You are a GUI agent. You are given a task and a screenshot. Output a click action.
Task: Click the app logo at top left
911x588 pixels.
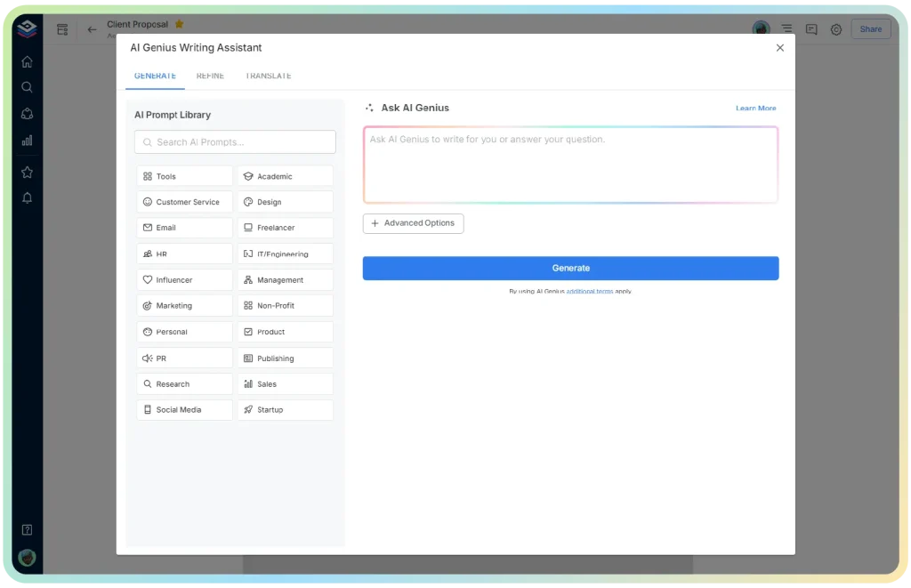click(27, 28)
